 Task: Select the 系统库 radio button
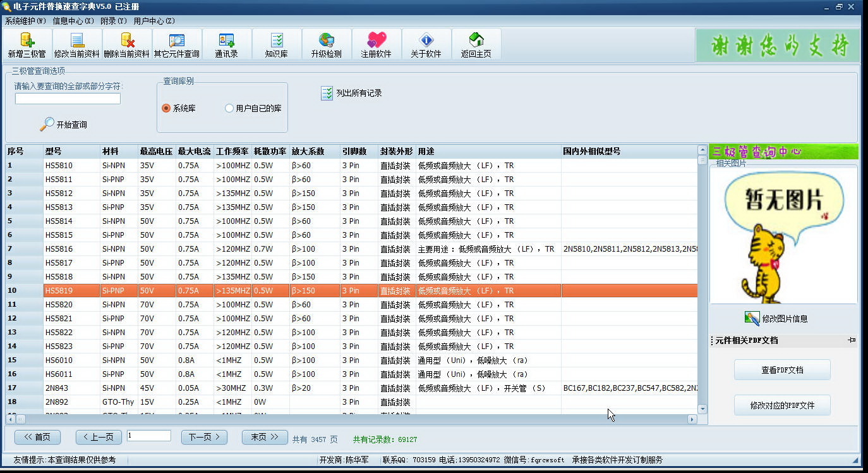166,108
